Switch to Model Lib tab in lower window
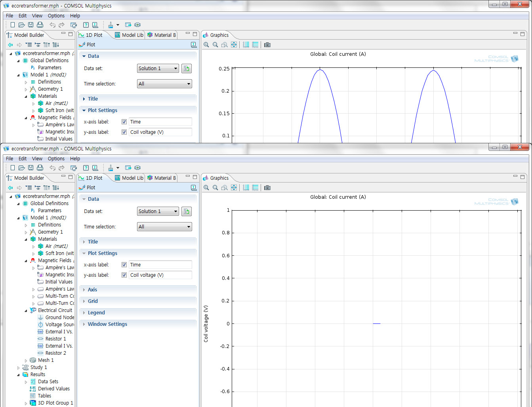The height and width of the screenshot is (407, 532). point(130,178)
